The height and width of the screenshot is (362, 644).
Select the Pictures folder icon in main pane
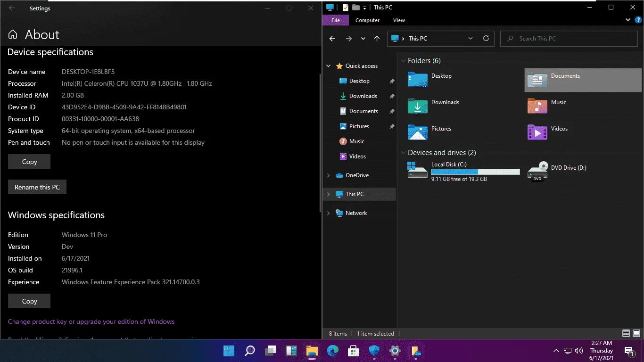tap(417, 132)
